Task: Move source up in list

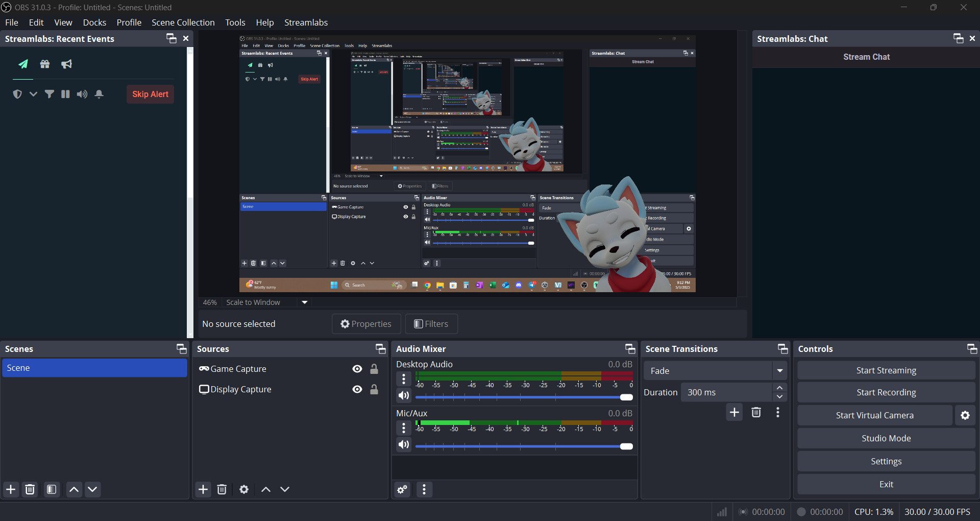Action: [x=266, y=489]
